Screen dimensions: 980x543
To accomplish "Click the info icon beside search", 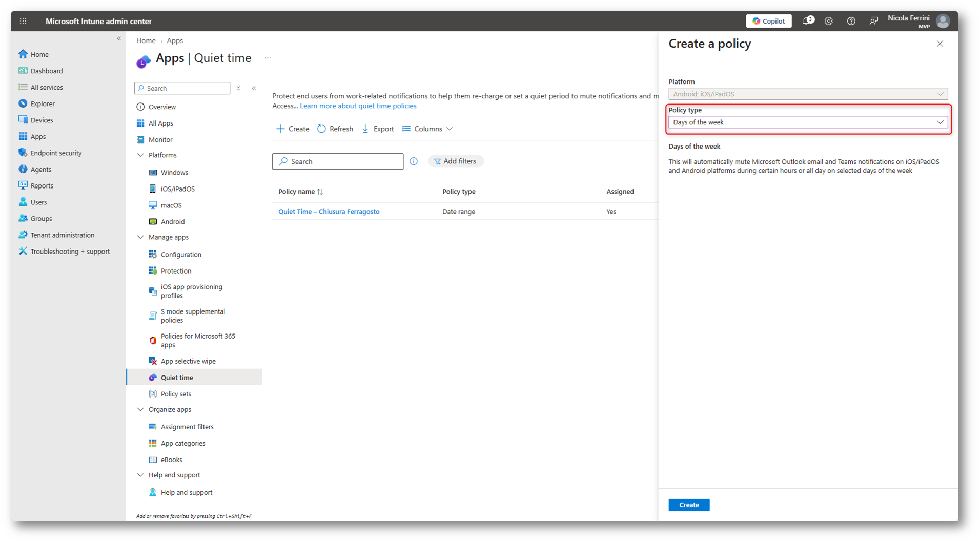I will [414, 161].
